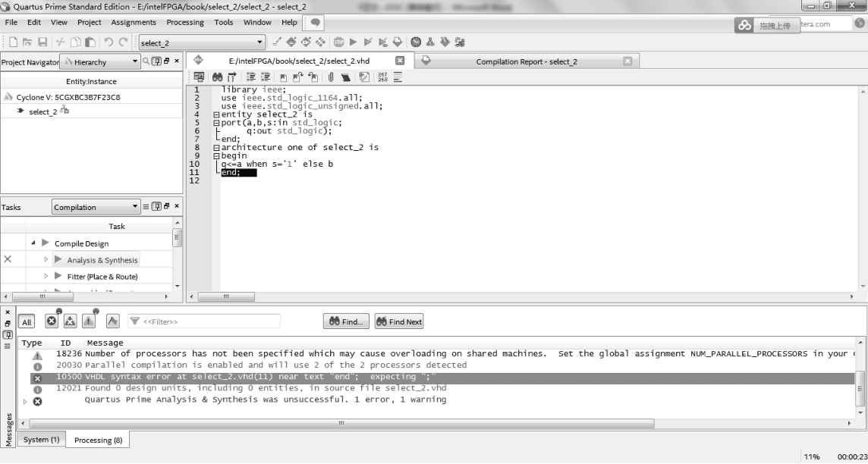Toggle the warning messages filter button
The height and width of the screenshot is (464, 868).
89,321
